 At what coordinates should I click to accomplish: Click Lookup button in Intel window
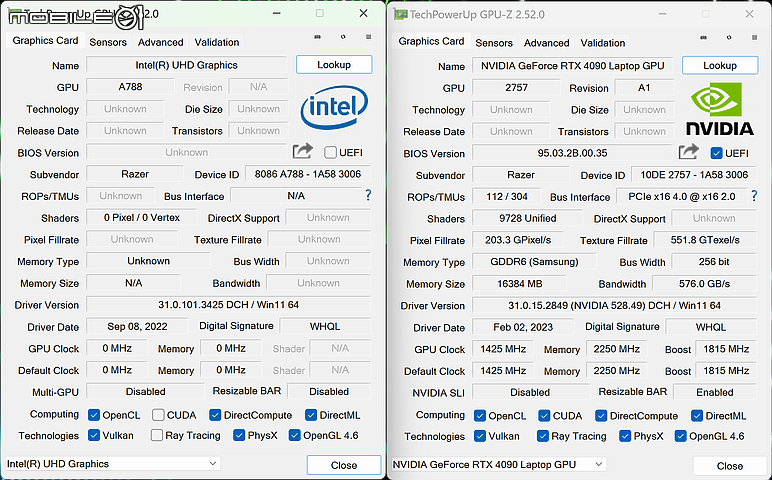[x=334, y=64]
